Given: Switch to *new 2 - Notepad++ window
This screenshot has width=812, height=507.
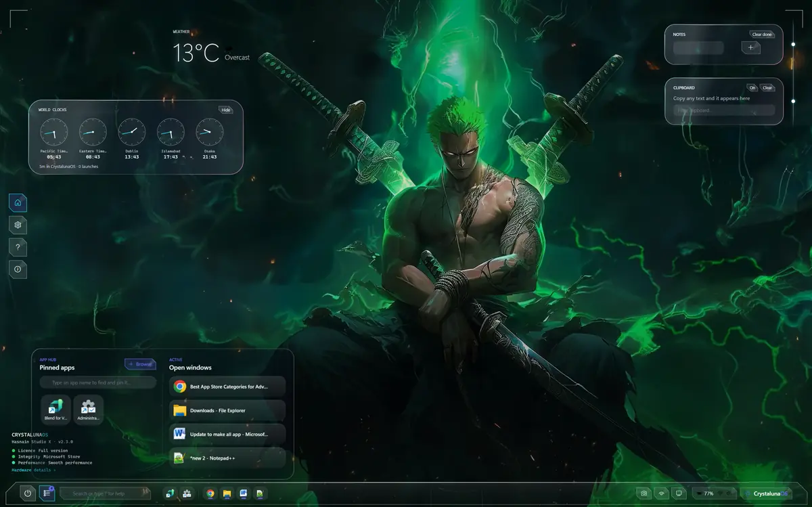Looking at the screenshot, I should pos(227,458).
